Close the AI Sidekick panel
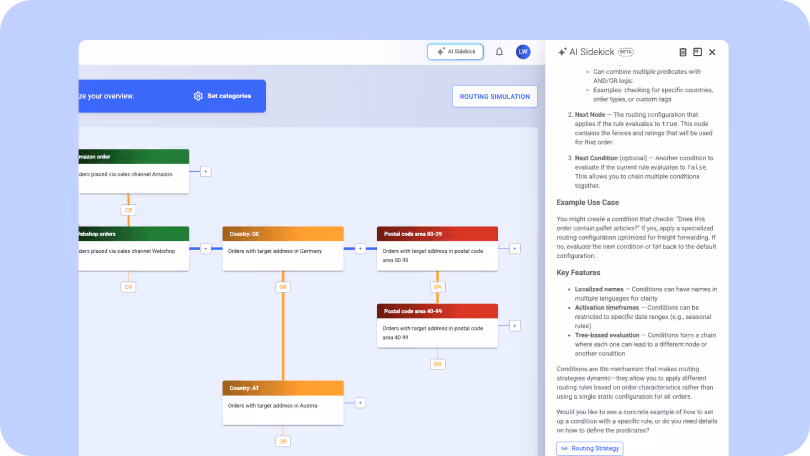This screenshot has height=456, width=810. (712, 52)
